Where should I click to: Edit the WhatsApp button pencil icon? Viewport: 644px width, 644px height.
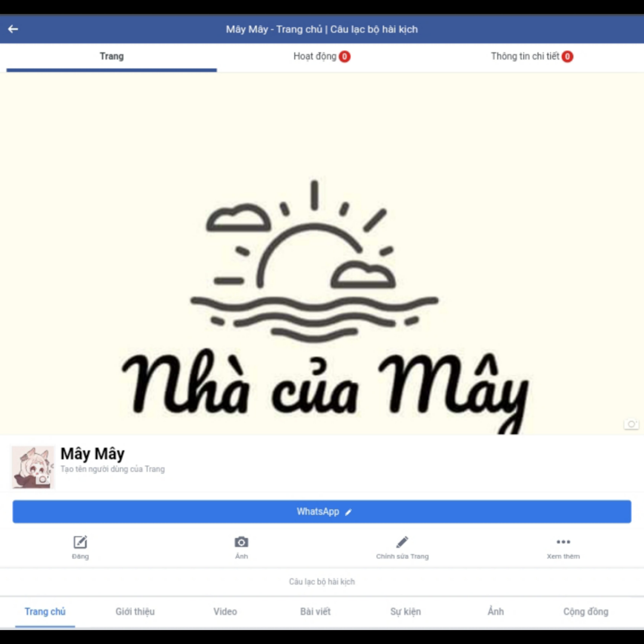348,512
